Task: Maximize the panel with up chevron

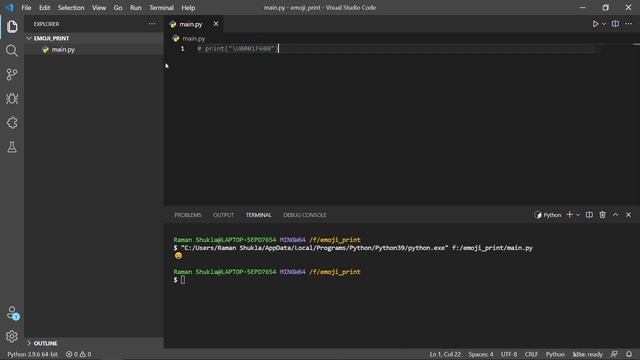Action: pyautogui.click(x=616, y=215)
